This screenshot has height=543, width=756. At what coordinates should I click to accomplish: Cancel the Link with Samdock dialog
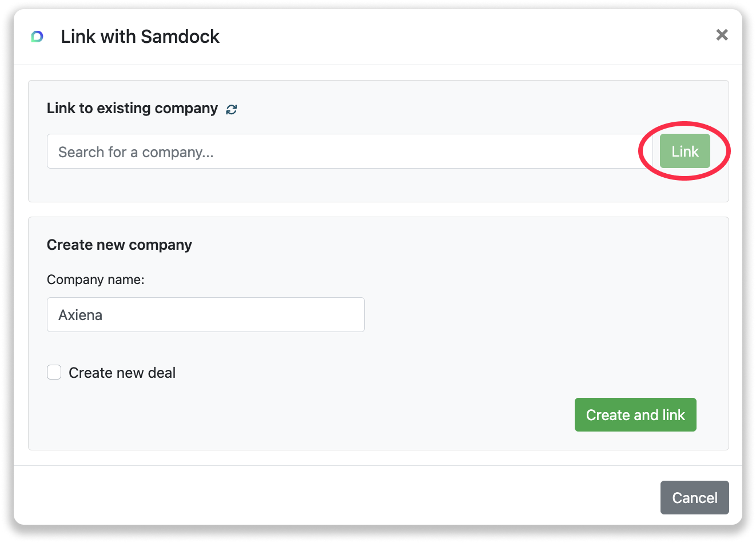tap(694, 497)
